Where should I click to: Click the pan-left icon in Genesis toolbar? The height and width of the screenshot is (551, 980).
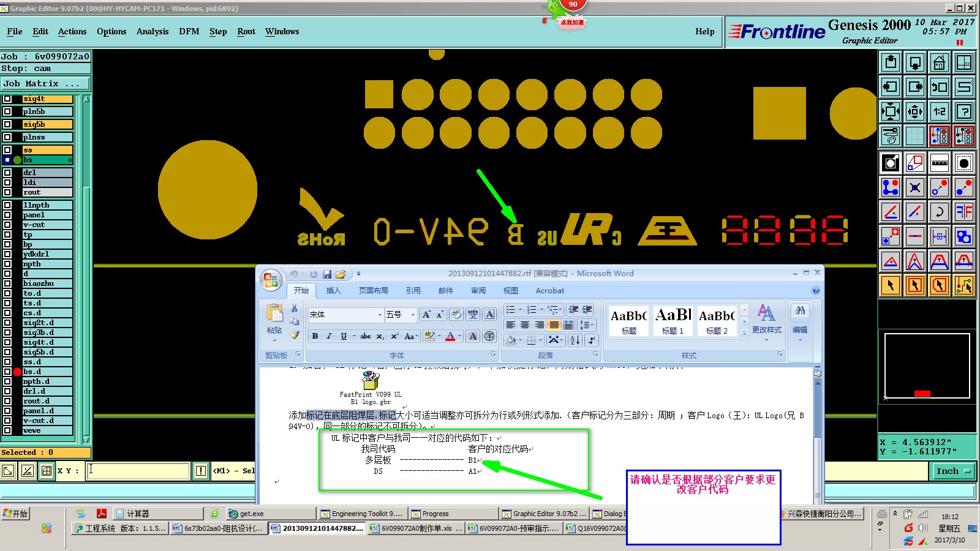(891, 87)
